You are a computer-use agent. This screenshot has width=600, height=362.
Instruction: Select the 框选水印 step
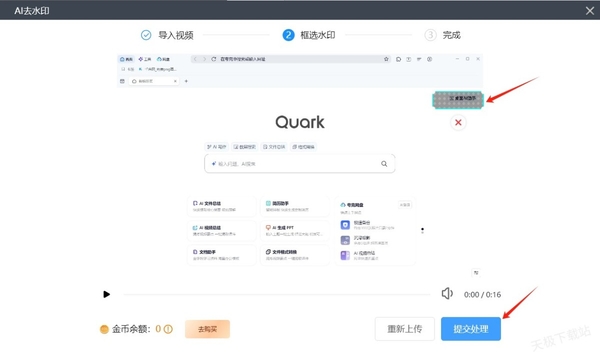(318, 35)
